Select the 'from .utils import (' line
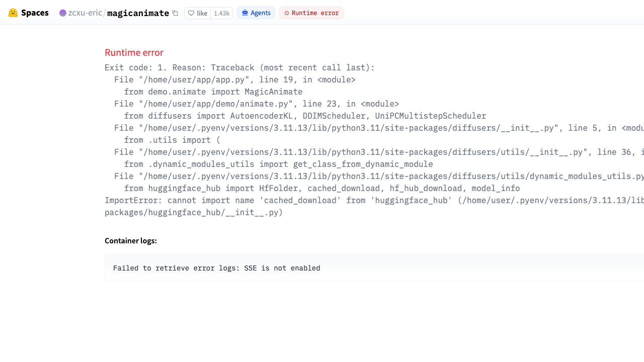Viewport: 644px width, 362px height. click(x=172, y=140)
